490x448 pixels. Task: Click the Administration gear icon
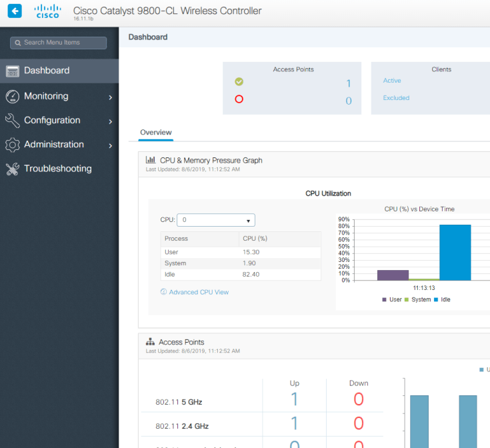click(x=12, y=145)
